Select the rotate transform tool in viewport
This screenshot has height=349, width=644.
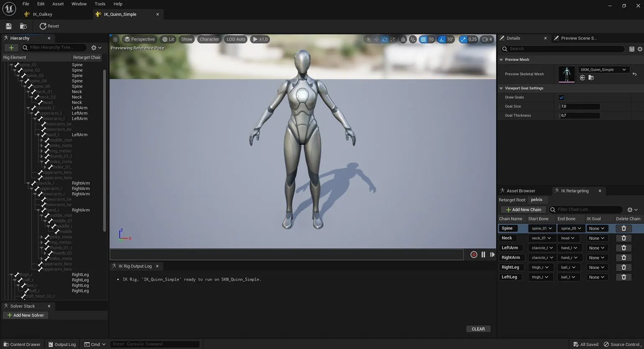[x=385, y=39]
